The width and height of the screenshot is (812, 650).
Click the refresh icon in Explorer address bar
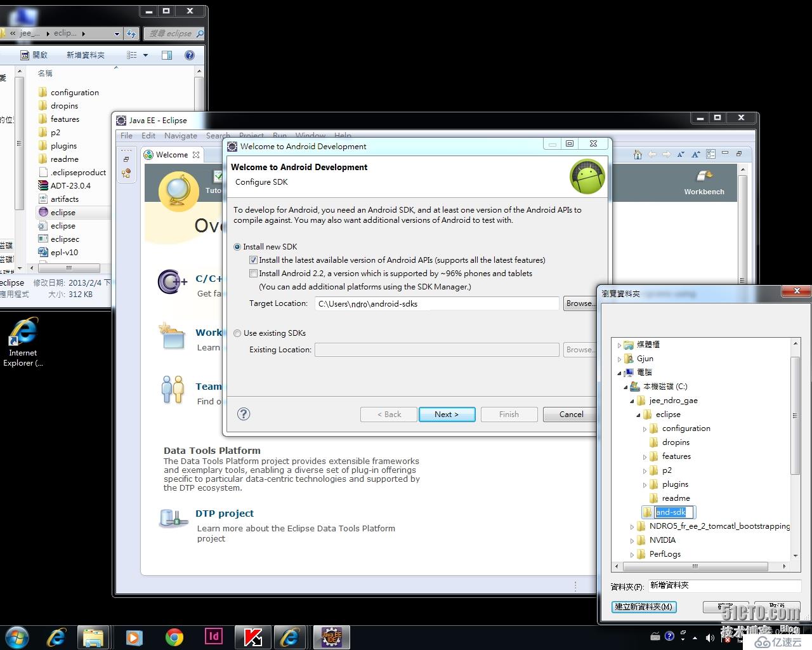tap(131, 33)
